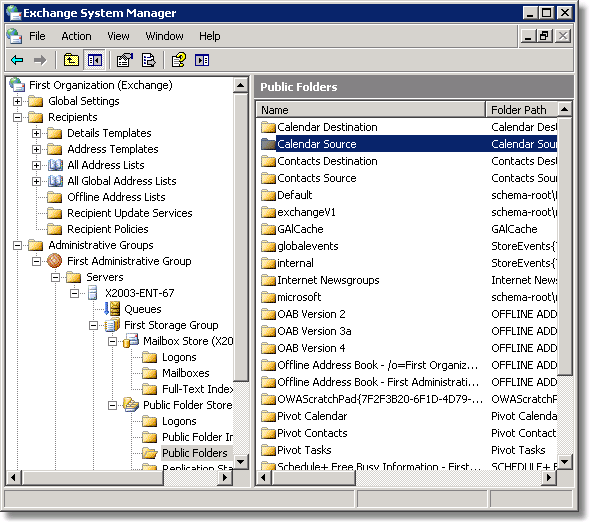Click the Queues icon in tree
This screenshot has width=591, height=524.
(112, 308)
